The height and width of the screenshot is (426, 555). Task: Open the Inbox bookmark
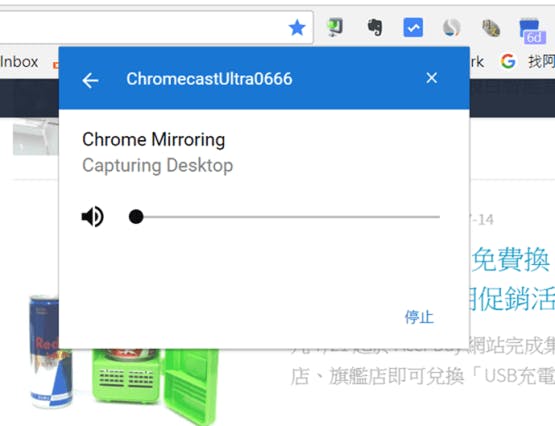pos(19,62)
